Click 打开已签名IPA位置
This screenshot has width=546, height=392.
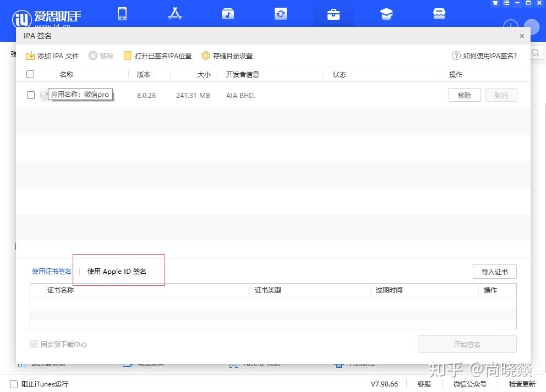(x=158, y=56)
